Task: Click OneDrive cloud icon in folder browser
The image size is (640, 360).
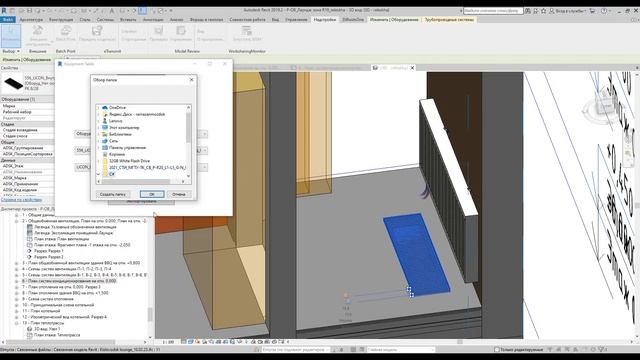Action: pyautogui.click(x=105, y=107)
